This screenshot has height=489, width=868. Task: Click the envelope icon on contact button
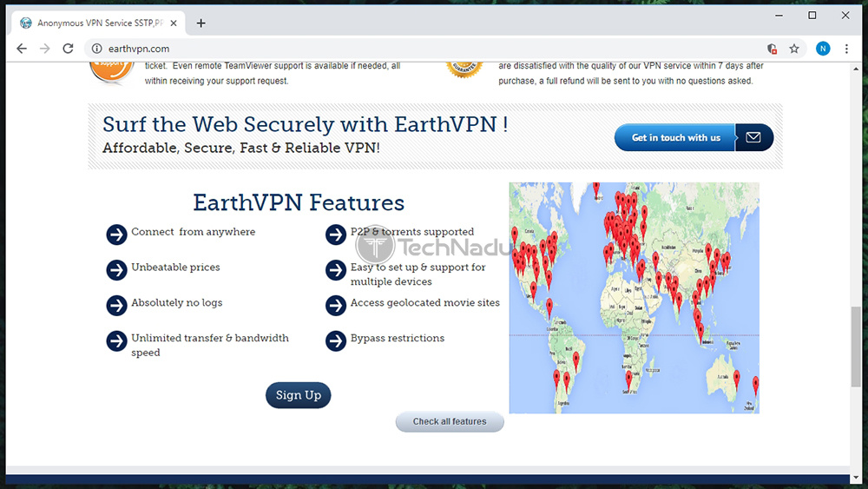[753, 137]
